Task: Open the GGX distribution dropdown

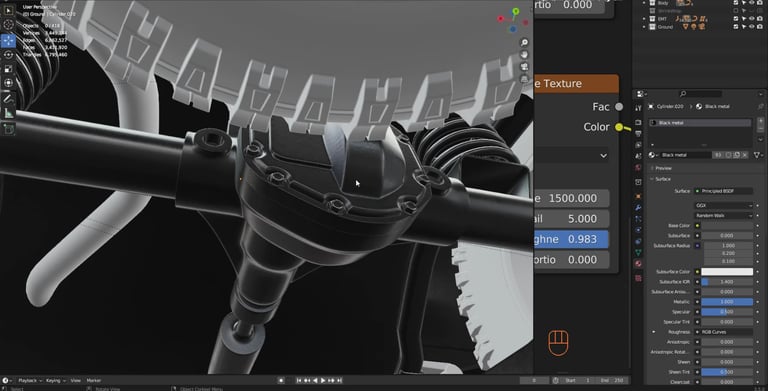Action: pos(723,205)
